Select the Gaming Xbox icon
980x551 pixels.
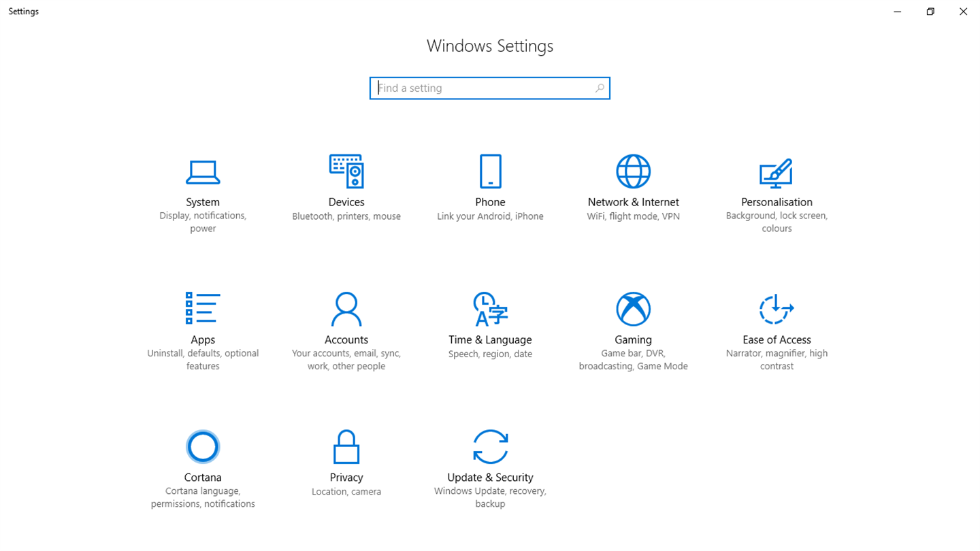(633, 309)
